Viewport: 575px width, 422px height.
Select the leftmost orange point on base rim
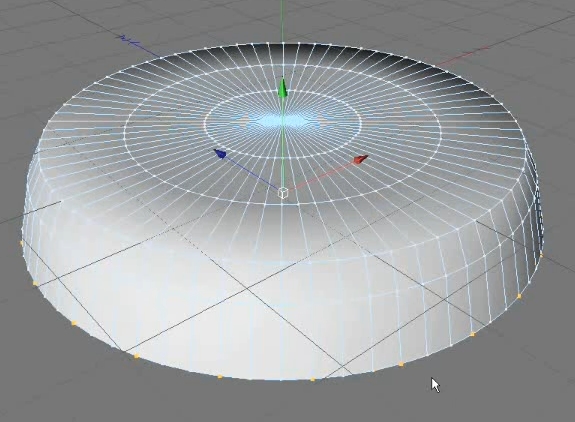(x=21, y=243)
